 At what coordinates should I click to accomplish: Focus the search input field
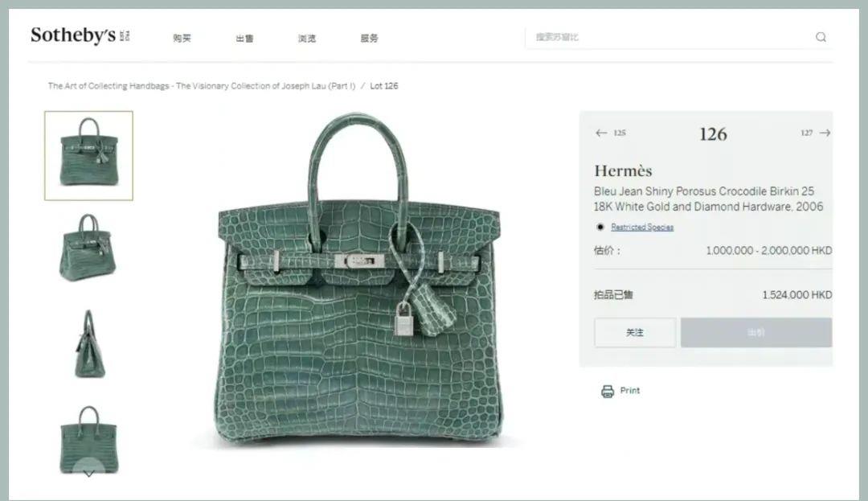(x=669, y=37)
